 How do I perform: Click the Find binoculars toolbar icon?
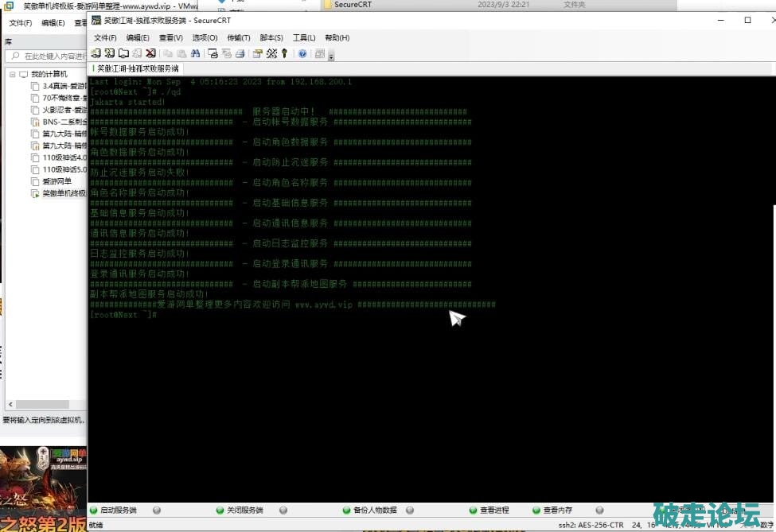click(196, 53)
